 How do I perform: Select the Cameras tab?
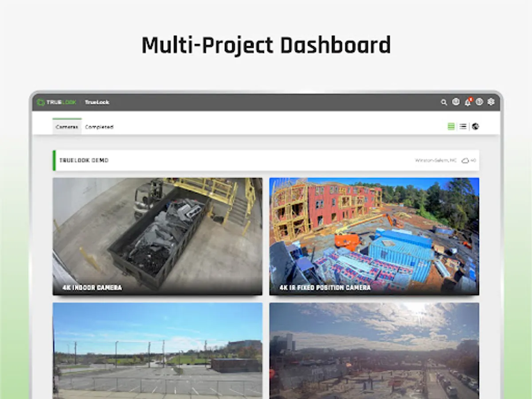click(x=67, y=127)
